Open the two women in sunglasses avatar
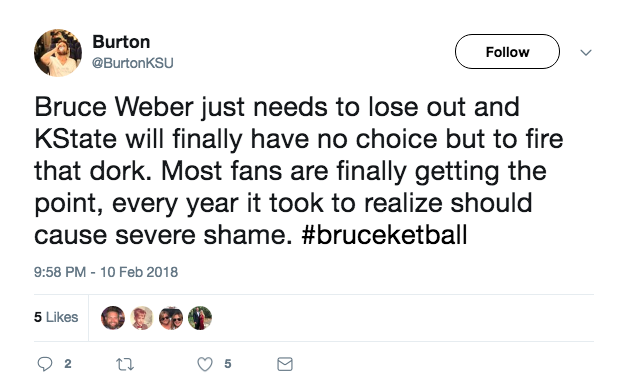Screen dimensions: 630x382 (171, 318)
